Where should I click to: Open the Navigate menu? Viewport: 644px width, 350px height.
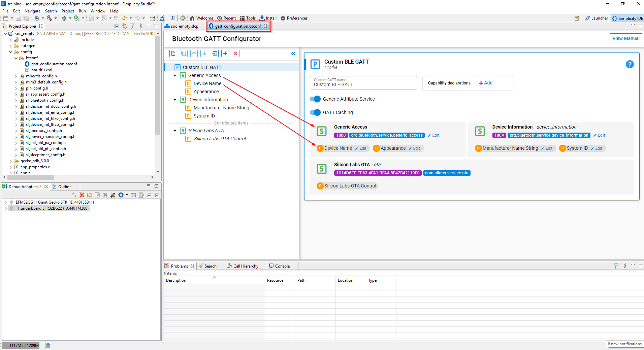point(32,11)
